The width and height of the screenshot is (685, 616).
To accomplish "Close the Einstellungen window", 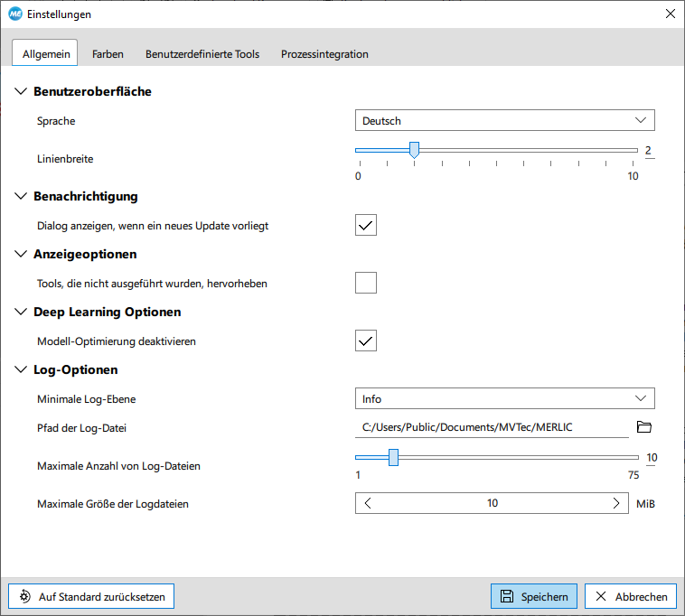I will pyautogui.click(x=670, y=14).
